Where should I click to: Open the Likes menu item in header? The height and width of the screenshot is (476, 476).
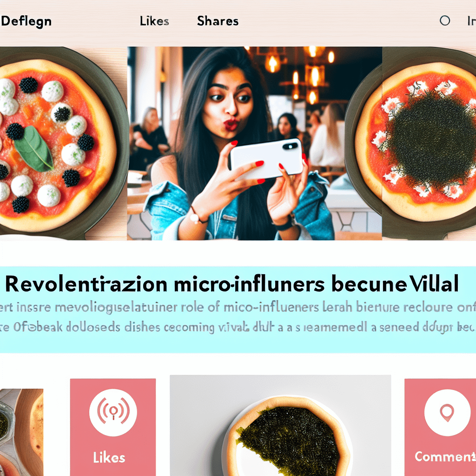point(154,21)
